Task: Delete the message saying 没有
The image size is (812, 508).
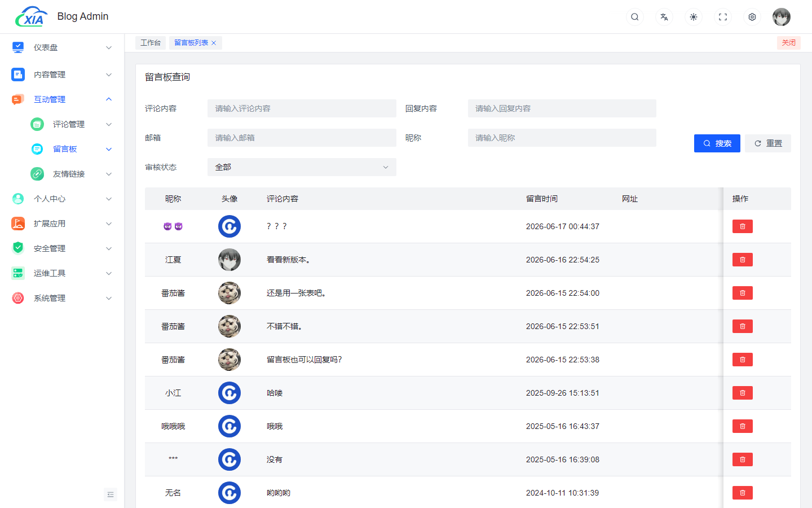Action: pos(743,459)
